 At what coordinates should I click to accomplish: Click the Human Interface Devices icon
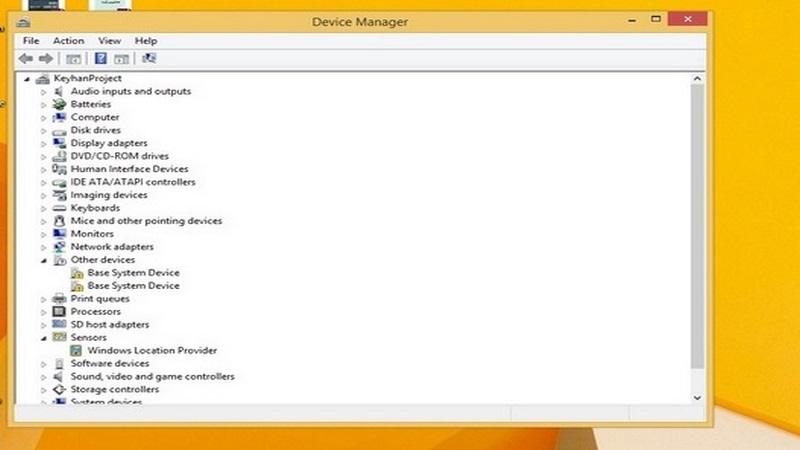[x=59, y=169]
